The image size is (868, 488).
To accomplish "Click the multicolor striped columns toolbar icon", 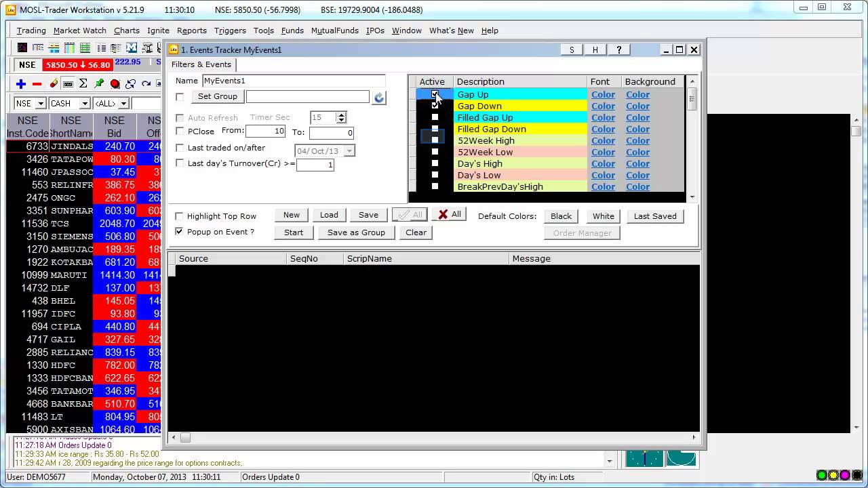I will tap(69, 48).
